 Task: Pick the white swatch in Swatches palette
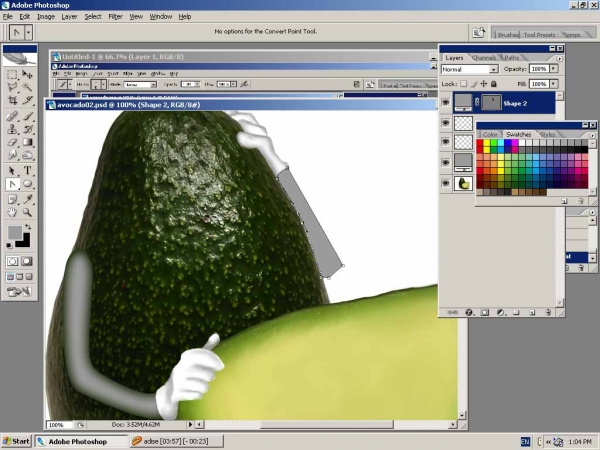tap(522, 143)
